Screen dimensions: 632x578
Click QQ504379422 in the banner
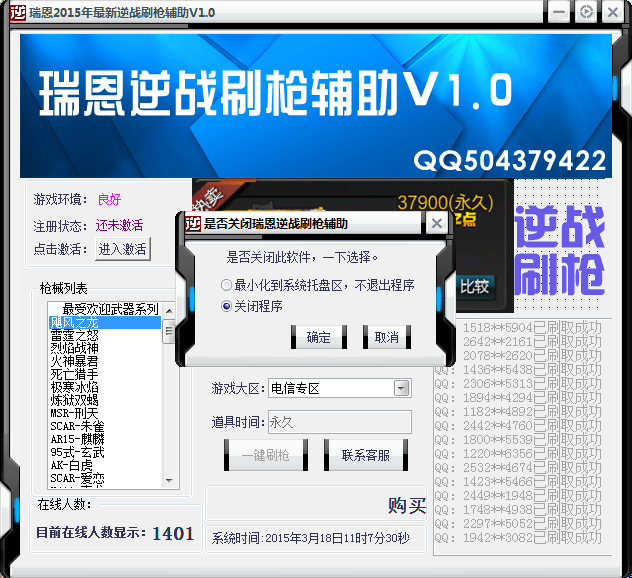[510, 160]
